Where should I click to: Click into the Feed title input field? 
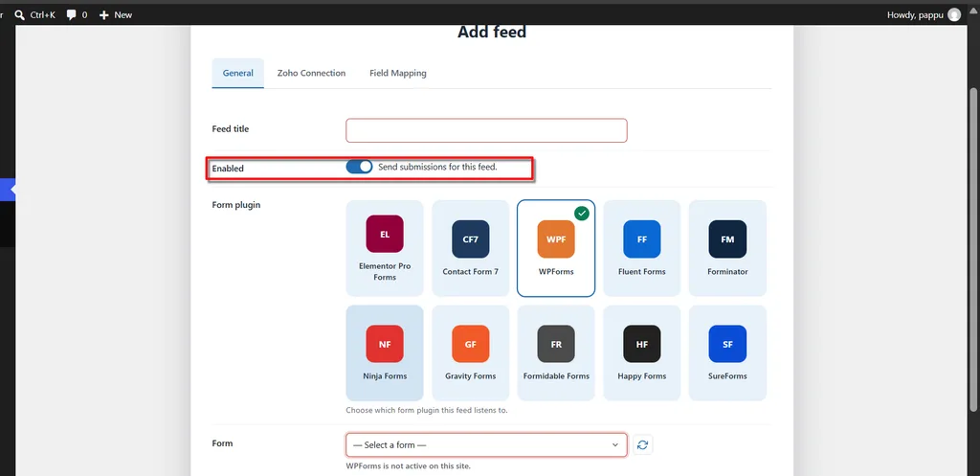tap(486, 130)
